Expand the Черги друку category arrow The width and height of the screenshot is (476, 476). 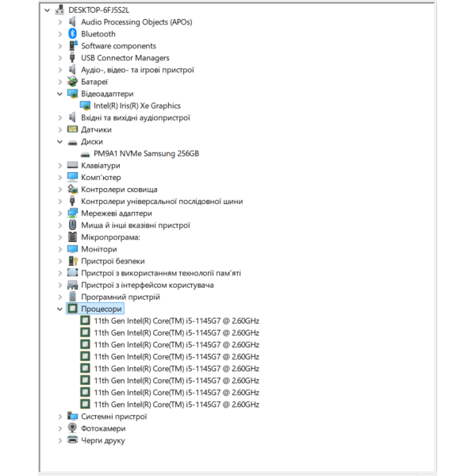[60, 440]
